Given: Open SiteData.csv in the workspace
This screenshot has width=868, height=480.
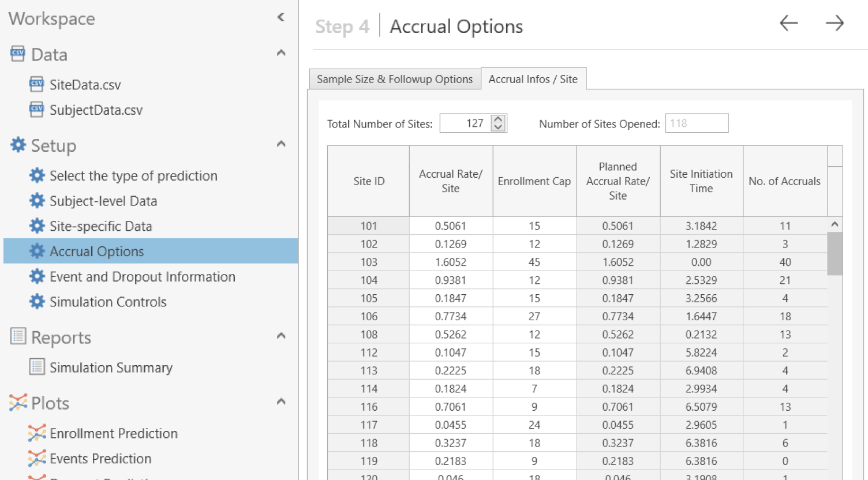Looking at the screenshot, I should pos(85,85).
